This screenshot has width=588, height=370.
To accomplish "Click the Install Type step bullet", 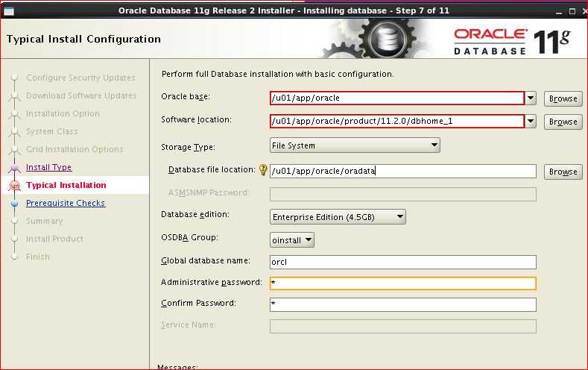I will [15, 167].
